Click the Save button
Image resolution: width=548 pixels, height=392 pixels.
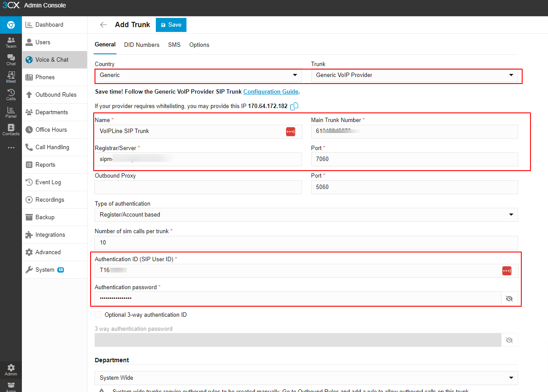point(171,25)
